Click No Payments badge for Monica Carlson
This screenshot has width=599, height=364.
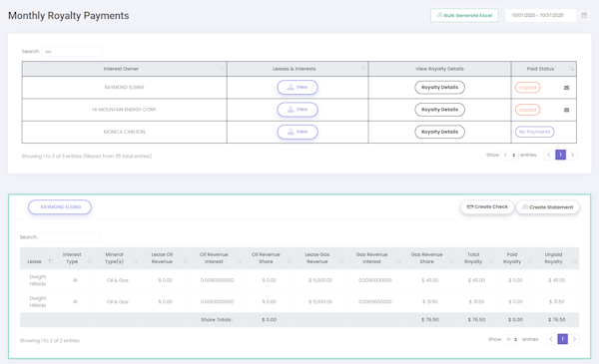point(534,132)
